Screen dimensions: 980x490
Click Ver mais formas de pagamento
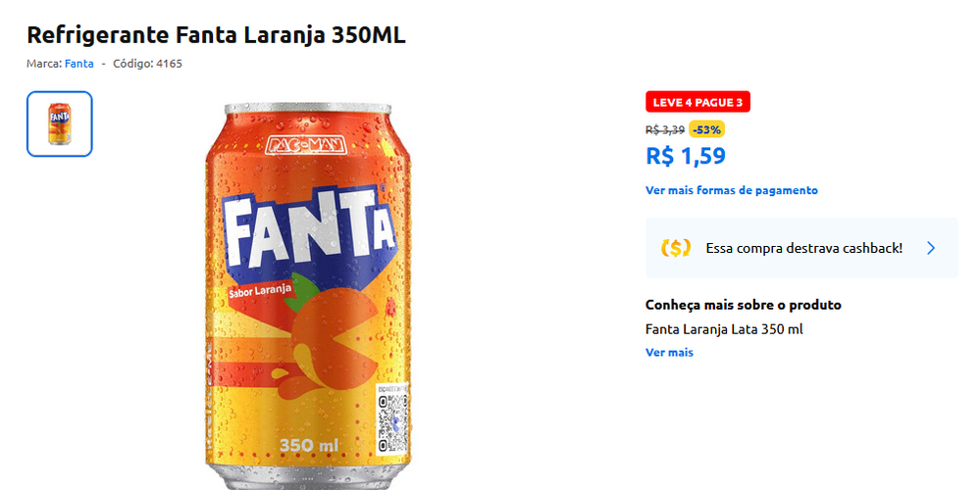click(x=731, y=190)
